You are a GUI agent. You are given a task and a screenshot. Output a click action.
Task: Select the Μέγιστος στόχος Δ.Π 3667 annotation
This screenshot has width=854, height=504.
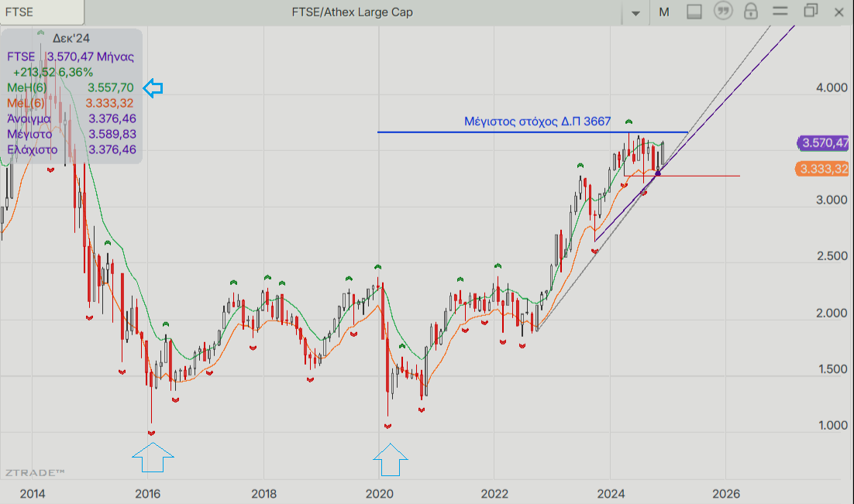538,122
